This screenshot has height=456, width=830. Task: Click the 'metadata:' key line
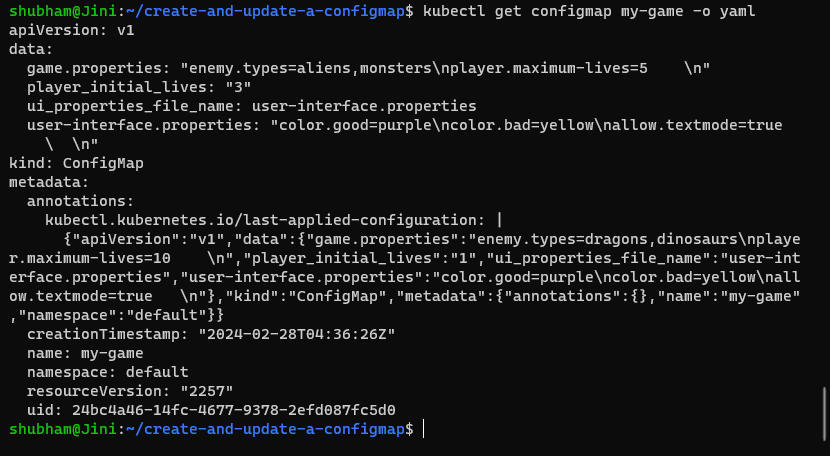[x=49, y=182]
